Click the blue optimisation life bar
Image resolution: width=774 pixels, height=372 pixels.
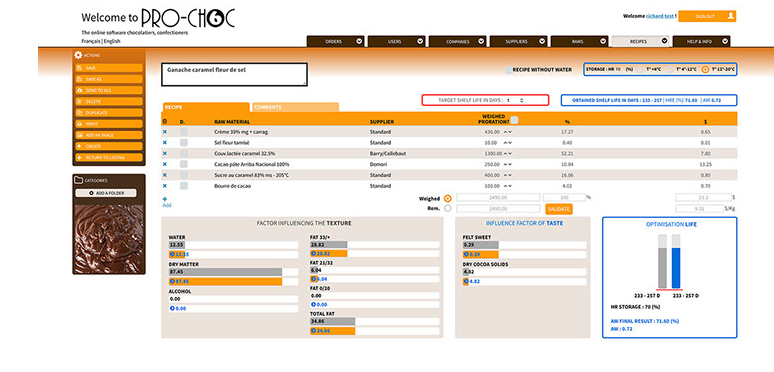click(x=676, y=267)
